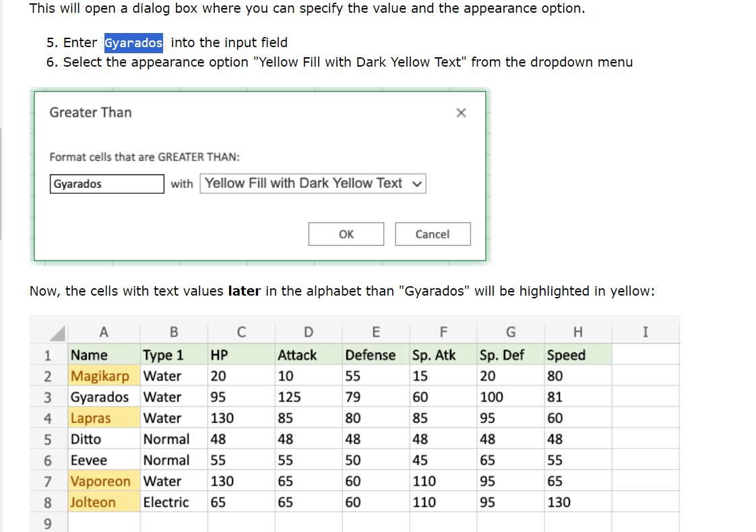The width and height of the screenshot is (756, 532).
Task: Click the Speed header cell
Action: point(566,355)
